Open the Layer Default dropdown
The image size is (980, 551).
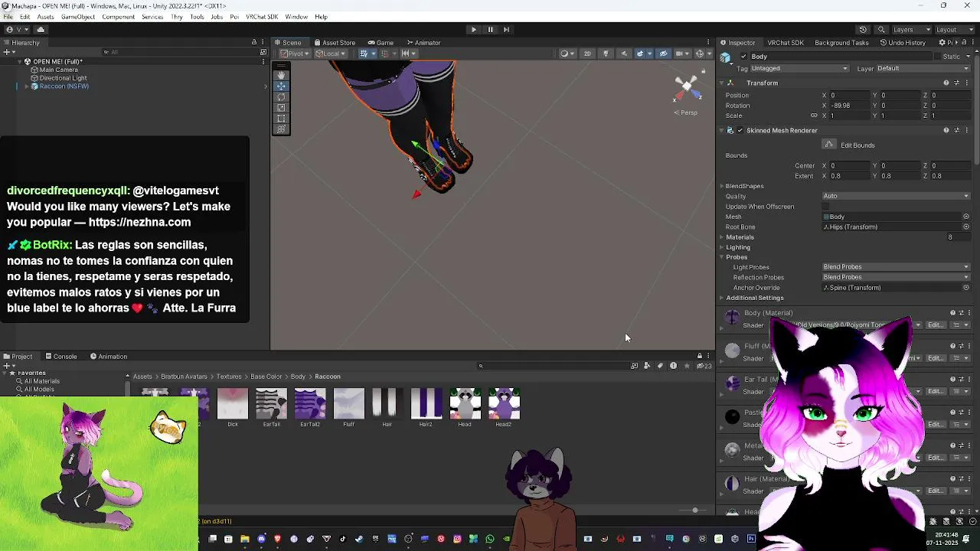coord(922,68)
